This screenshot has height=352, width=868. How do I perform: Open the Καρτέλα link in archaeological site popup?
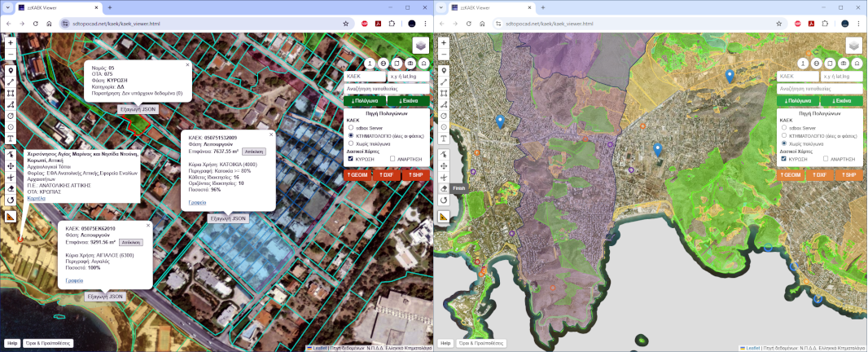(x=37, y=198)
